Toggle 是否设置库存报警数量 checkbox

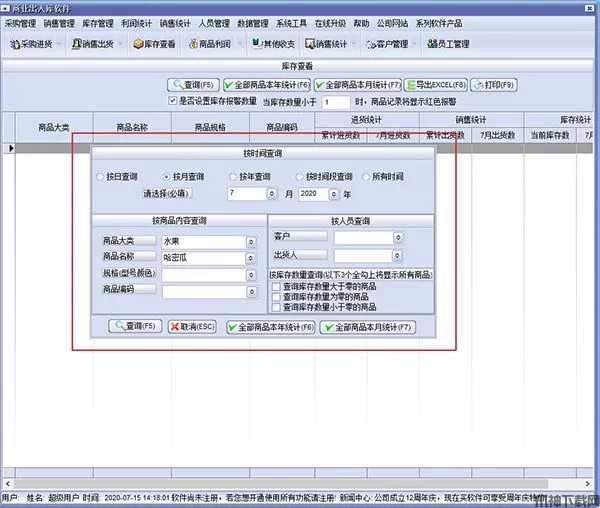(x=171, y=101)
